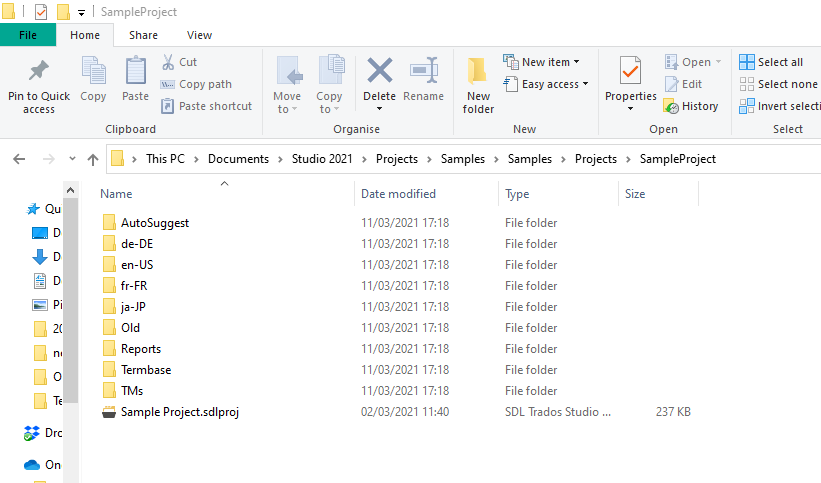Screen dimensions: 821x483
Task: Expand recent locations dropdown arrow
Action: tap(72, 159)
